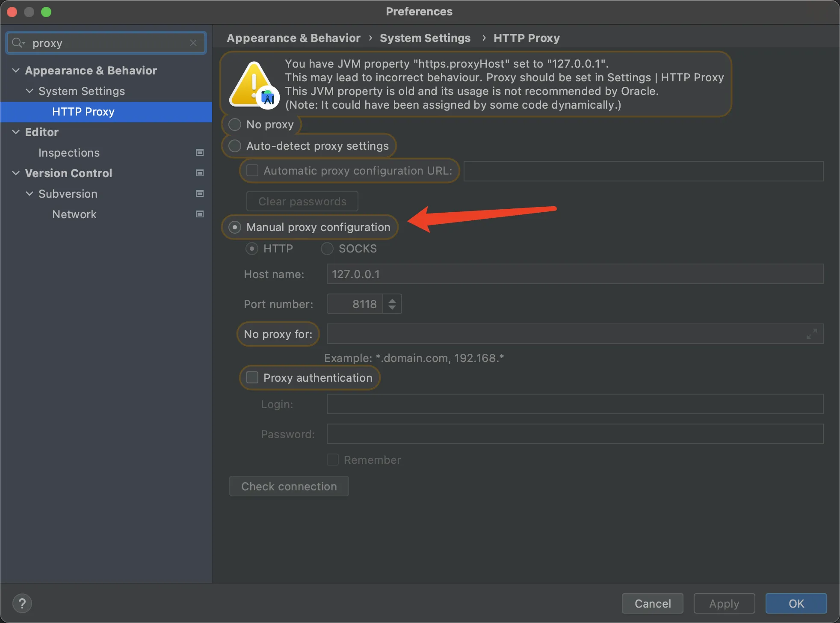
Task: Click Version Control project-level settings icon
Action: click(199, 173)
